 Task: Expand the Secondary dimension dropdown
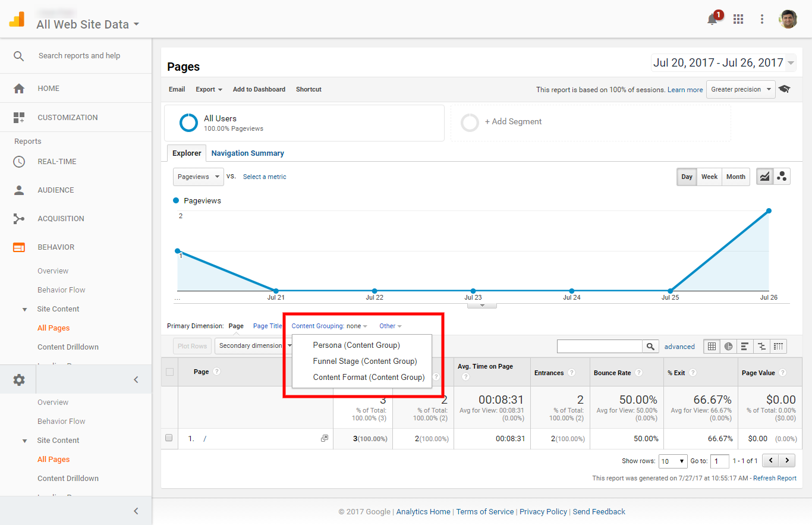tap(254, 345)
